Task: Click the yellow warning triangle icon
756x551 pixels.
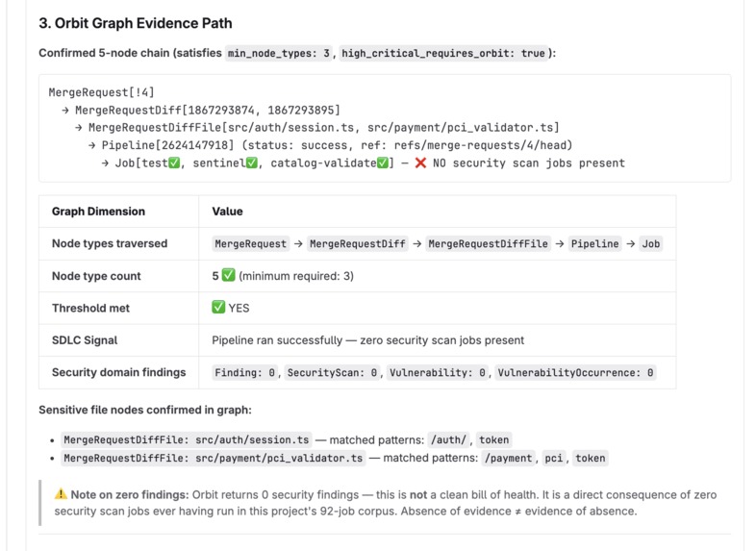Action: [x=61, y=494]
